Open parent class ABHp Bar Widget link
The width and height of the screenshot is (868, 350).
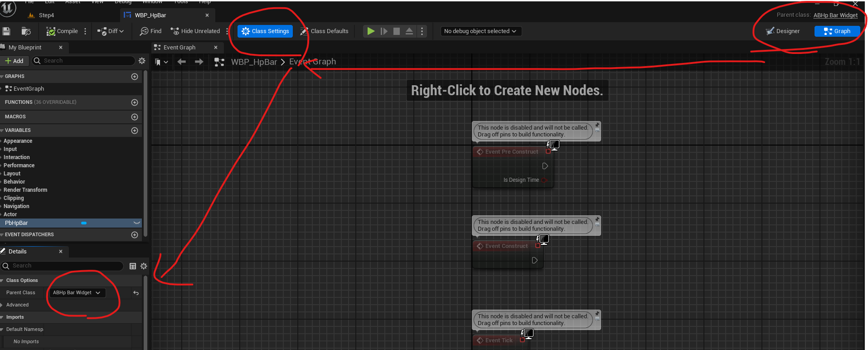(x=835, y=15)
